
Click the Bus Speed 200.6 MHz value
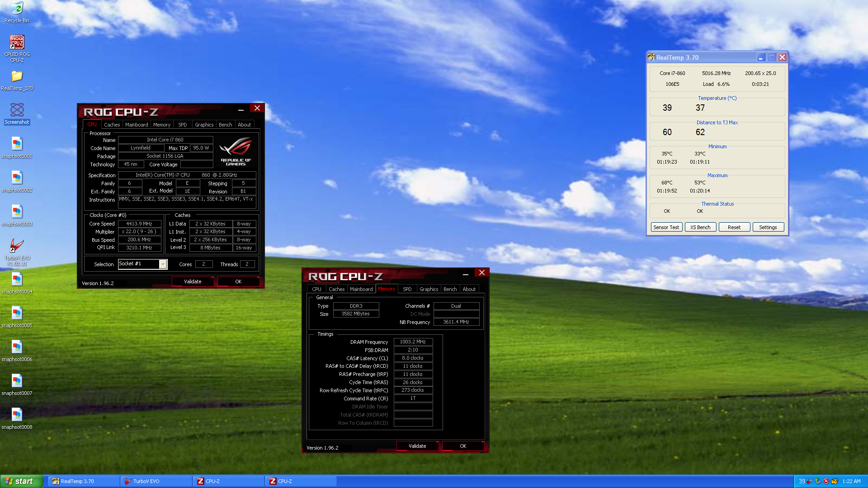139,240
